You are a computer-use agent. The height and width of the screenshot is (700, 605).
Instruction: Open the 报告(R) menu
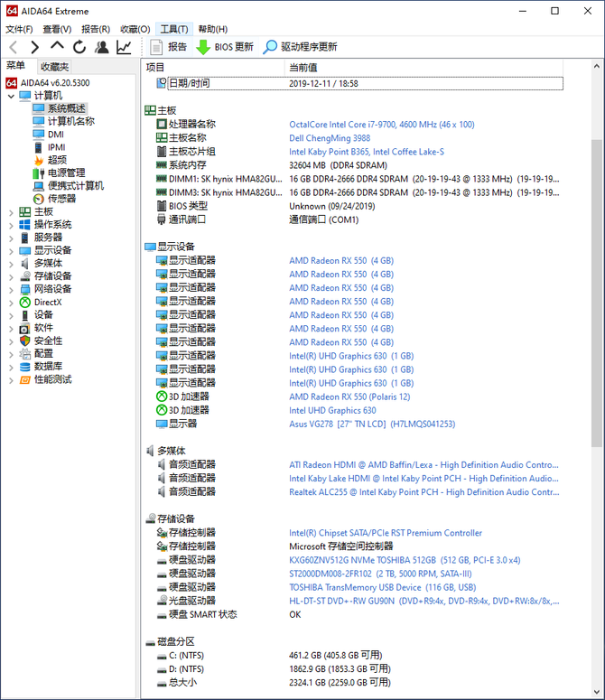pyautogui.click(x=96, y=29)
